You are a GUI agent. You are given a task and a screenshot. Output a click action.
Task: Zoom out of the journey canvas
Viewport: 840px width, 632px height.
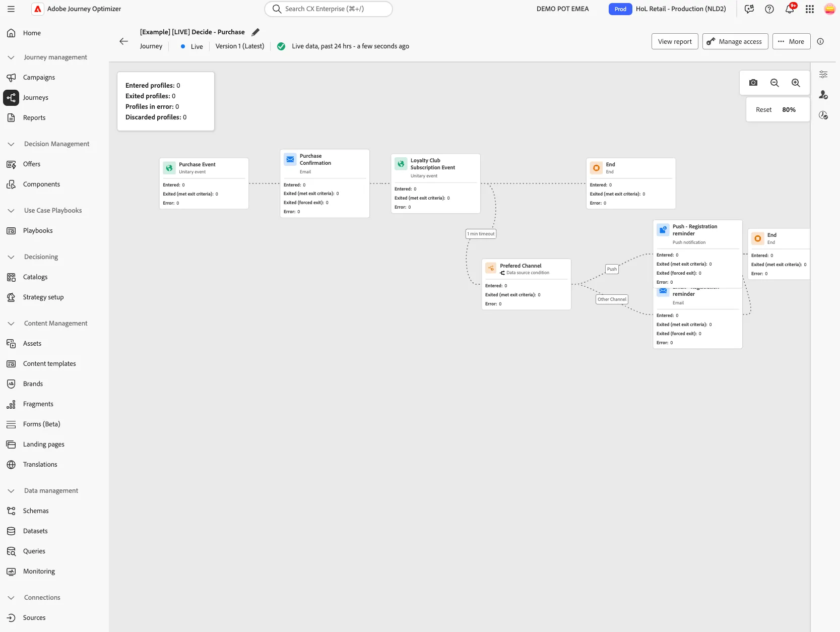point(774,83)
